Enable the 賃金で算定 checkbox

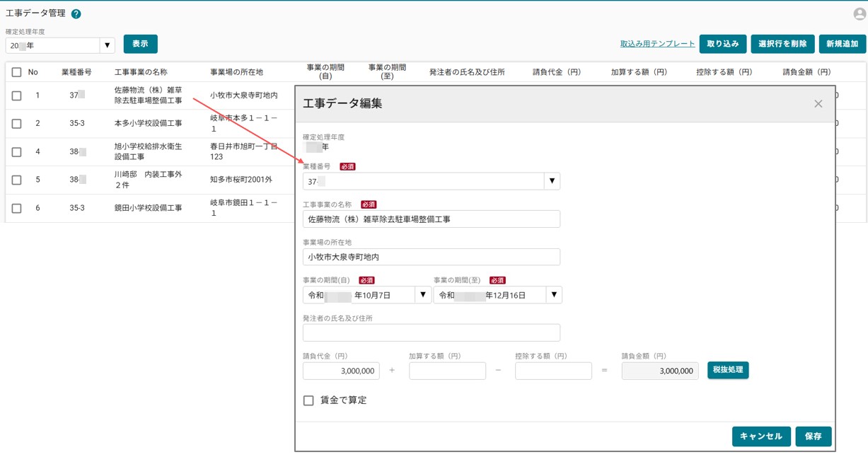tap(308, 400)
